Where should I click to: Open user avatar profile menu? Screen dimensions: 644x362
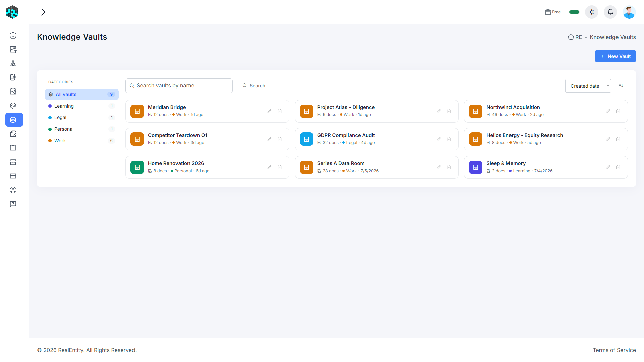[x=629, y=12]
